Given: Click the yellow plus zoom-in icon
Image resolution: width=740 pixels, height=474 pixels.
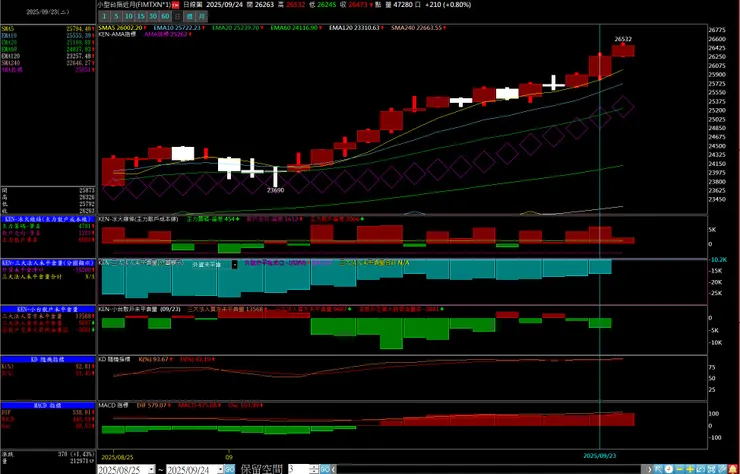Looking at the screenshot, I should (x=690, y=470).
